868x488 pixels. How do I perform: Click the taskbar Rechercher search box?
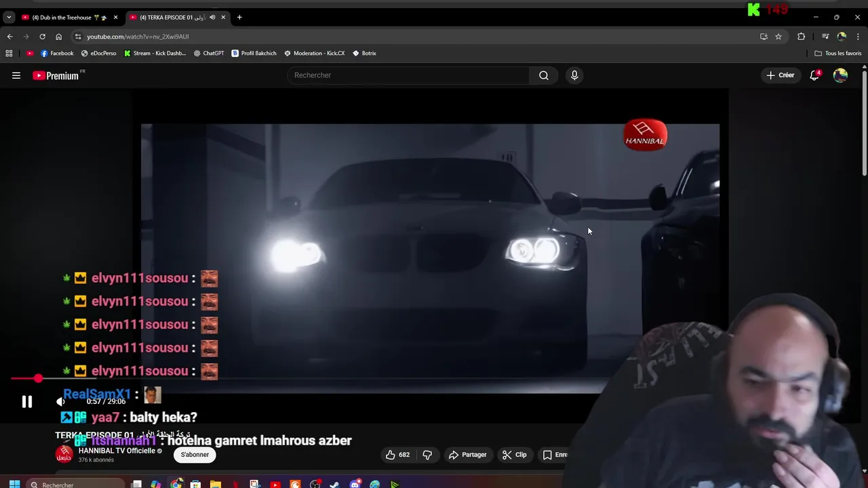tap(75, 485)
